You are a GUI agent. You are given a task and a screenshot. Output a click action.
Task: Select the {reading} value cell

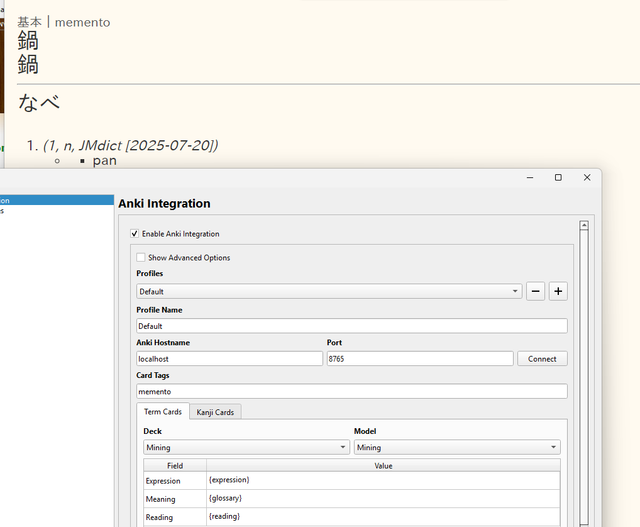click(383, 517)
